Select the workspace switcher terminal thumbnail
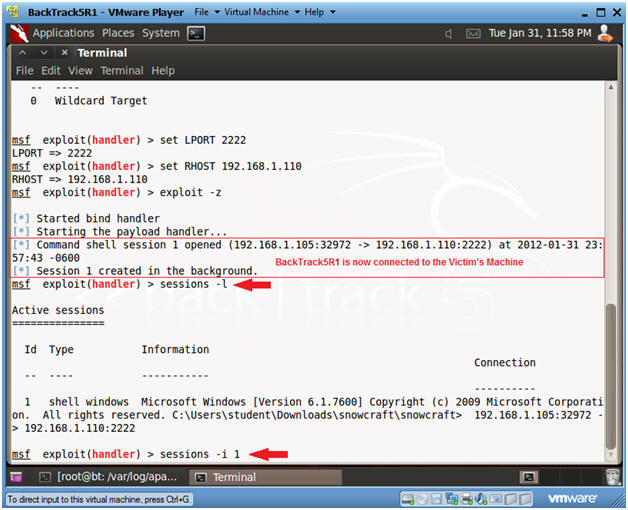This screenshot has height=510, width=628. coord(529,477)
